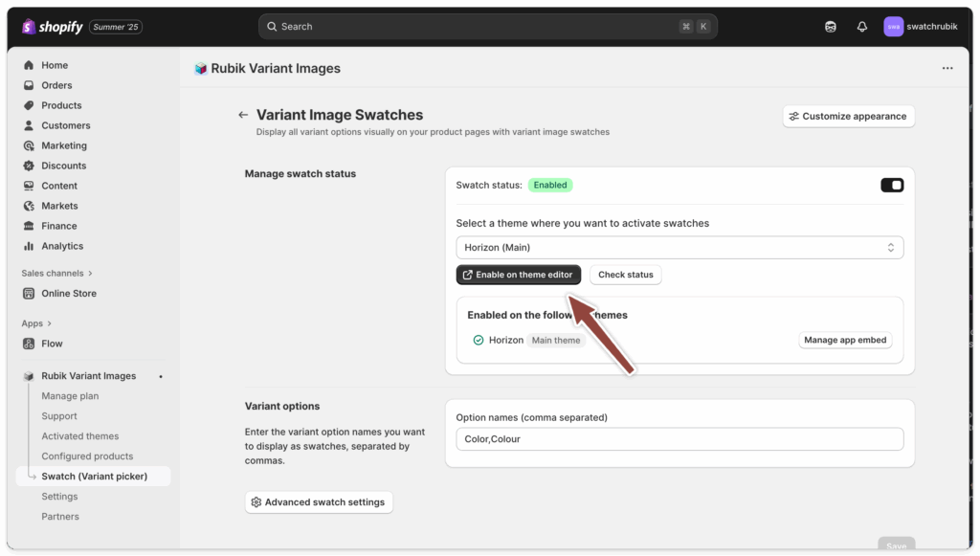Open Support in Rubik submenu
The height and width of the screenshot is (556, 980).
pos(59,416)
